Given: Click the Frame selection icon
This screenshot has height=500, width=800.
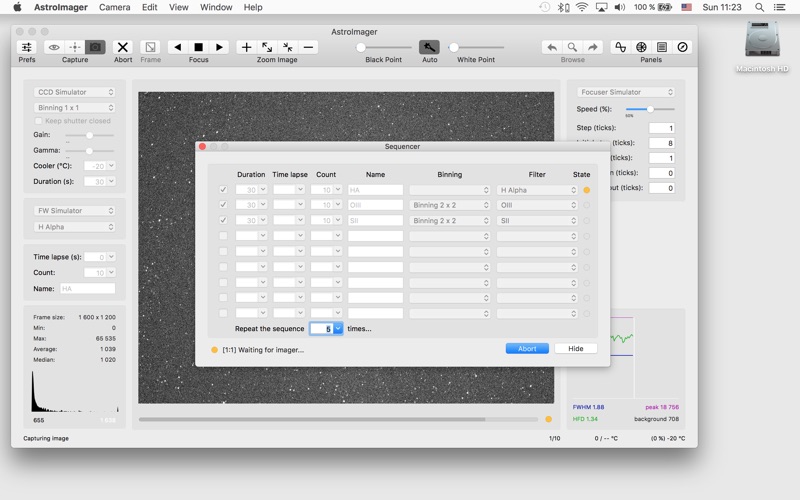Looking at the screenshot, I should 150,47.
